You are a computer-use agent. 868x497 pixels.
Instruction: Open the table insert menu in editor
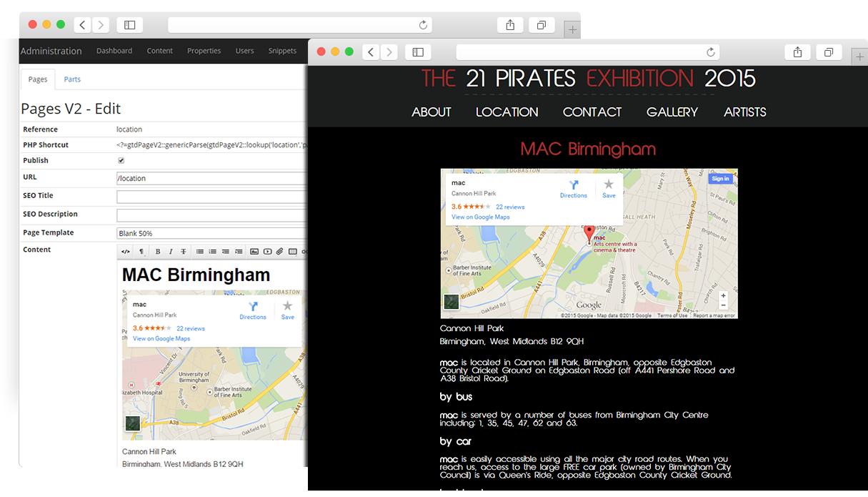point(293,251)
